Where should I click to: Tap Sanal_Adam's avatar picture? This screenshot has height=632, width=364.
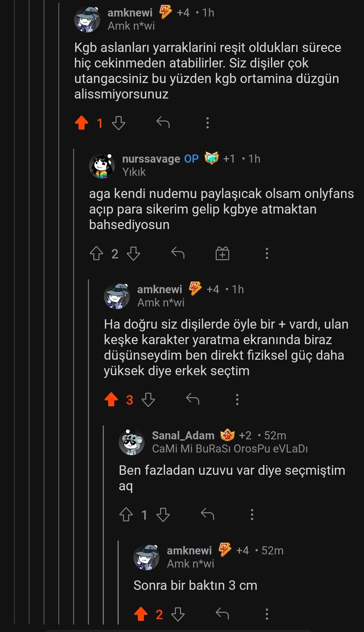[x=131, y=442]
